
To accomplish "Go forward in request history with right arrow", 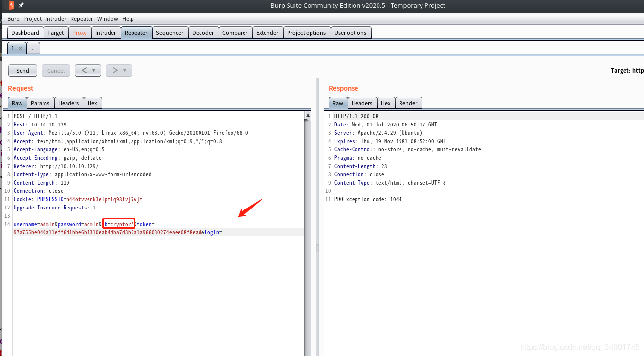I will [115, 70].
